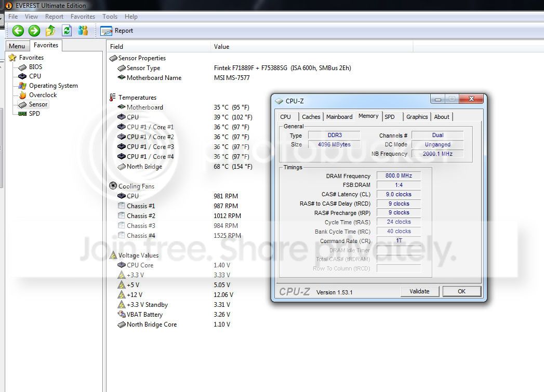
Task: Click the green Back arrow icon
Action: click(x=18, y=31)
